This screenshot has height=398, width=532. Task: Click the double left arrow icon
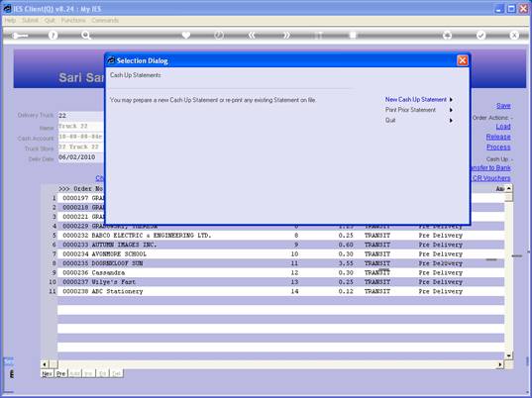(252, 35)
